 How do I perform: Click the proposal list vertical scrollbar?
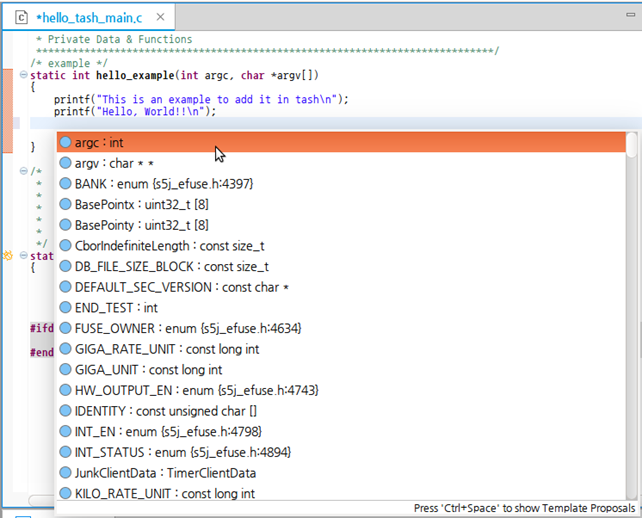tap(631, 300)
